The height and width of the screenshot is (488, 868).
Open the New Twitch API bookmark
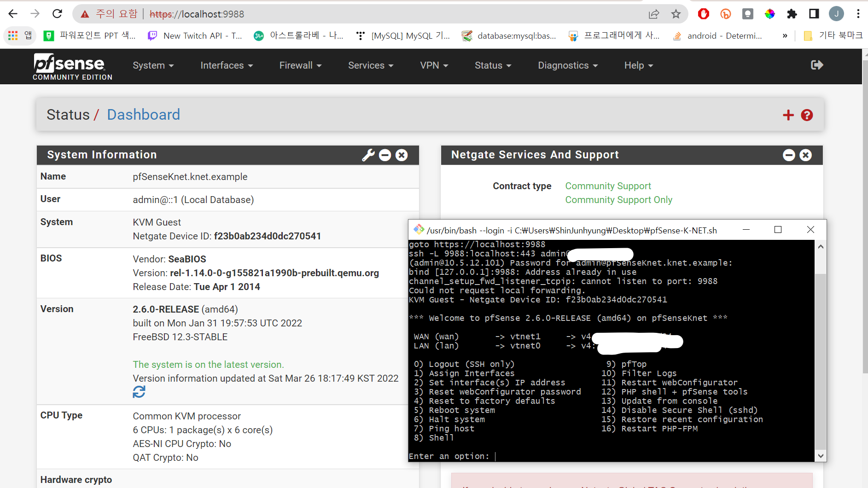(195, 35)
